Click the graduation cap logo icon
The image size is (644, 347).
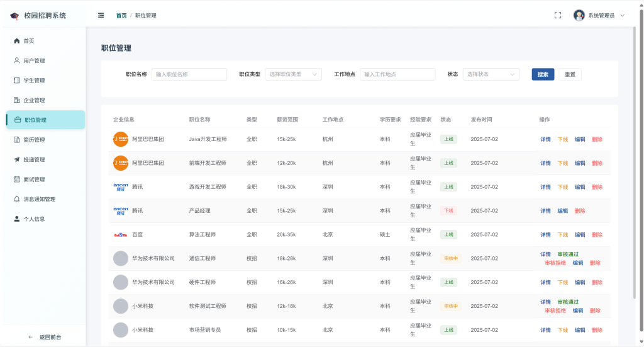15,16
